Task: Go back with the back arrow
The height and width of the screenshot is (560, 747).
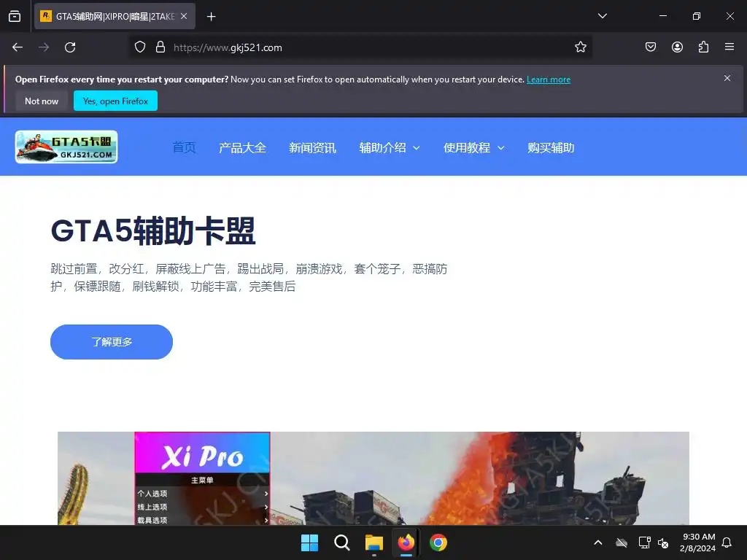Action: coord(18,47)
